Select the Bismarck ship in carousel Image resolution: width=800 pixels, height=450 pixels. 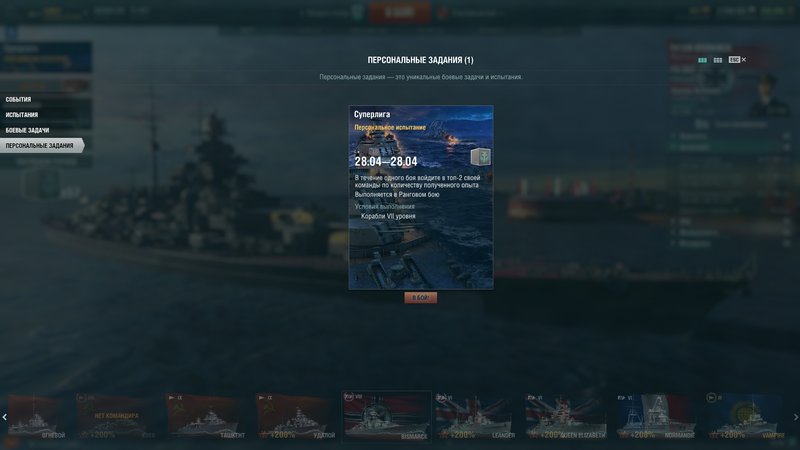tap(386, 416)
